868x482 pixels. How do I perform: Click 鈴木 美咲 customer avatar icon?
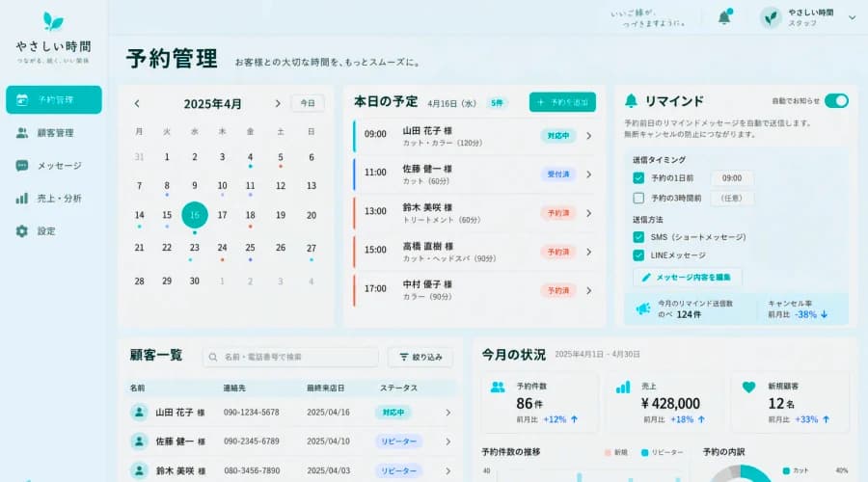tap(139, 471)
